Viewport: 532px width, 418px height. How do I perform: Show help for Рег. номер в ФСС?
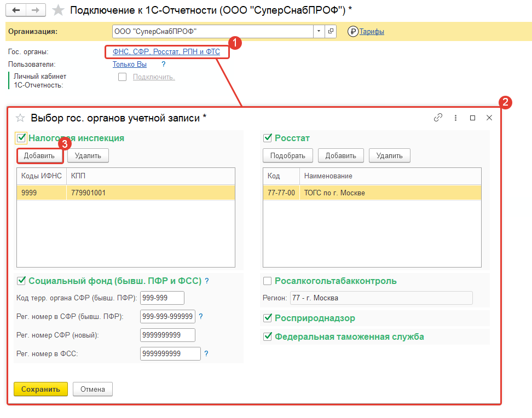coord(206,353)
